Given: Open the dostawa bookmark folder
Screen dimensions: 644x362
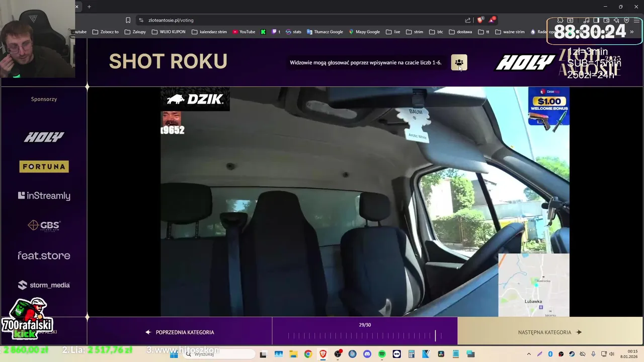Looking at the screenshot, I should 460,32.
